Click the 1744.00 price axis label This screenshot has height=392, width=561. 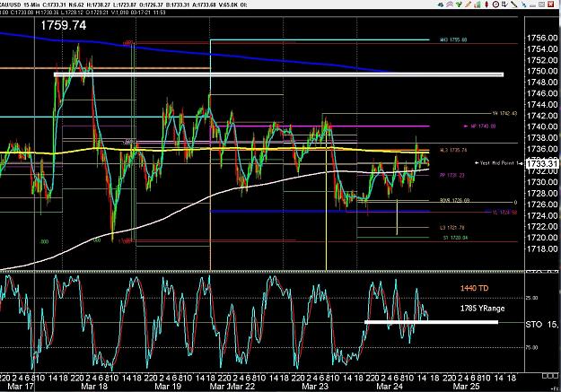click(542, 104)
